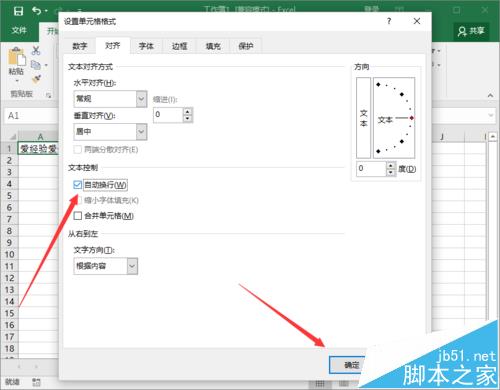Switch to the 字体 tab
The width and height of the screenshot is (500, 390).
click(x=146, y=46)
